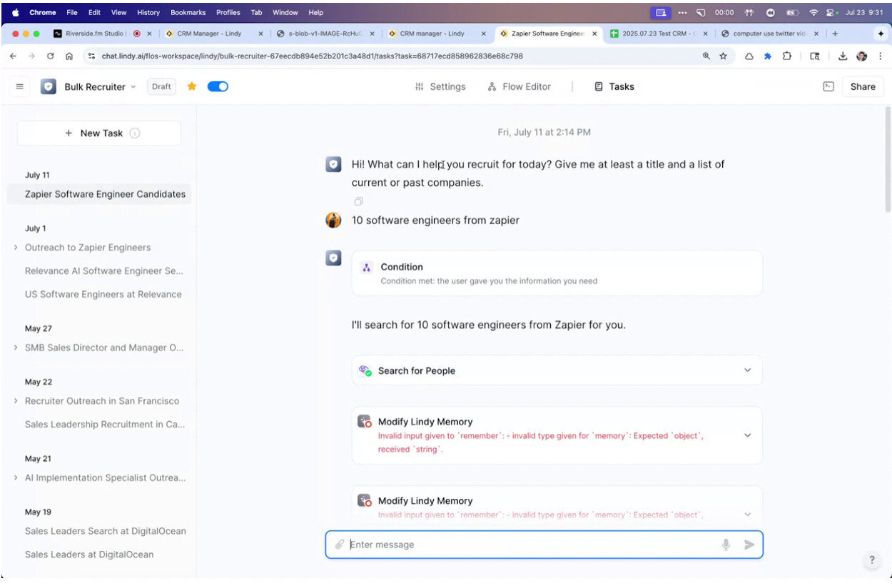The height and width of the screenshot is (588, 892).
Task: Open the History menu in menu bar
Action: 148,12
